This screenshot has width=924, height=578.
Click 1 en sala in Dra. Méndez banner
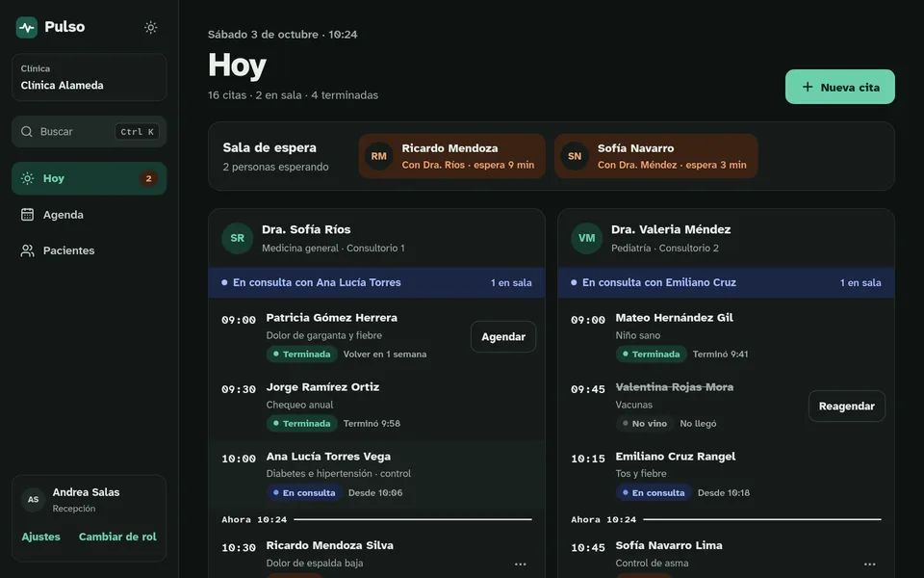(x=860, y=282)
